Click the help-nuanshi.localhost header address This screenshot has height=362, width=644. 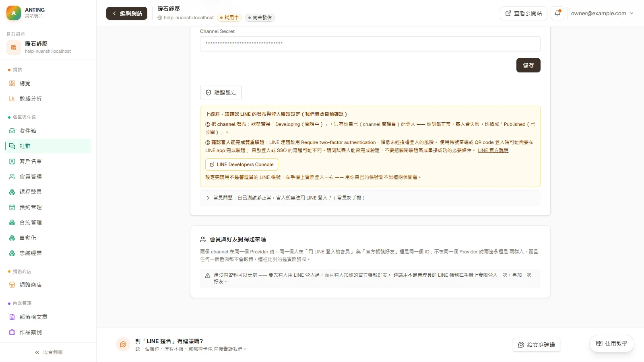[x=189, y=18]
